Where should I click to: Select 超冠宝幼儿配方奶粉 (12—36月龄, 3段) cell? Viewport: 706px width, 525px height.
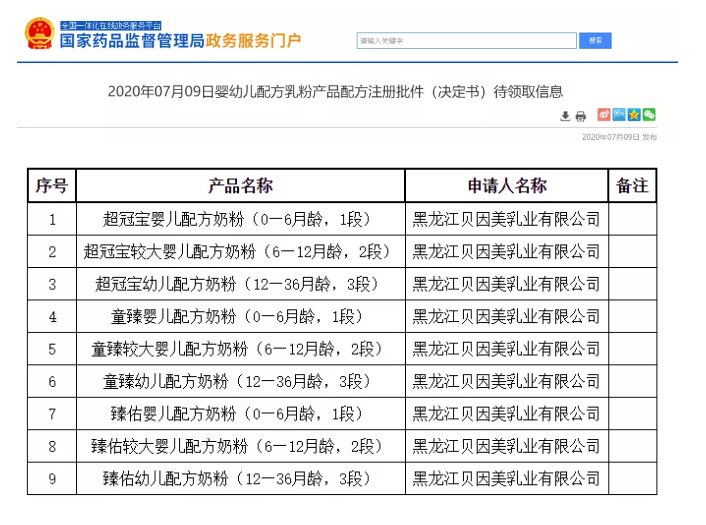pyautogui.click(x=240, y=284)
